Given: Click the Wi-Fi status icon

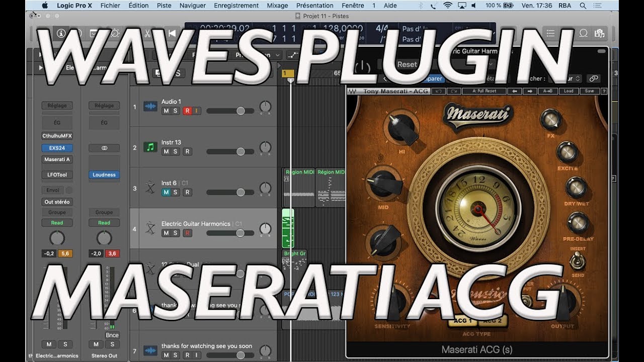Looking at the screenshot, I should tap(448, 6).
